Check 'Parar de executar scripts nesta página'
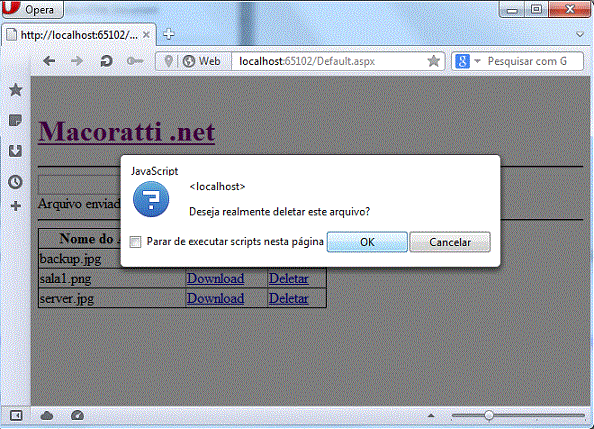Viewport: 594px width, 429px height. pyautogui.click(x=135, y=242)
